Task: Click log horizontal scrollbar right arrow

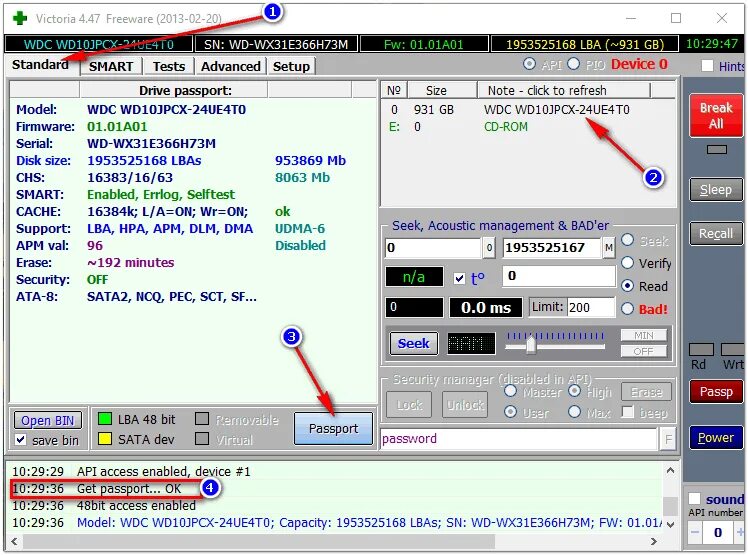Action: [654, 542]
